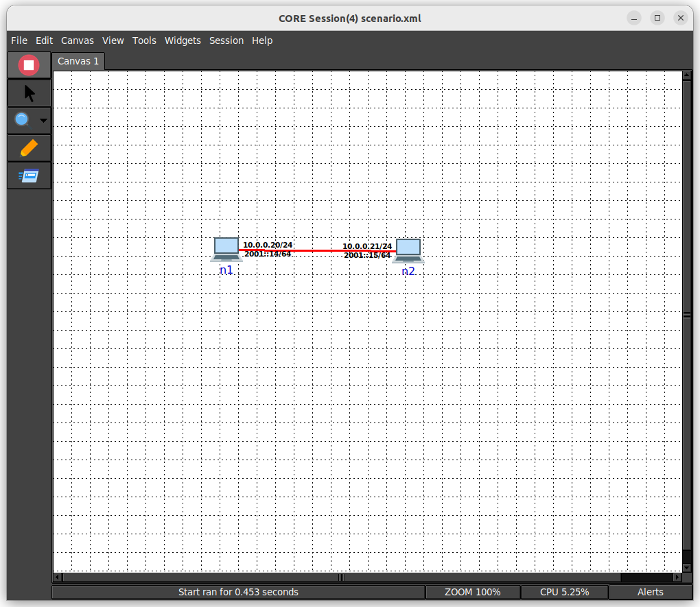Select the n1 laptop node
This screenshot has height=607, width=700.
(226, 250)
